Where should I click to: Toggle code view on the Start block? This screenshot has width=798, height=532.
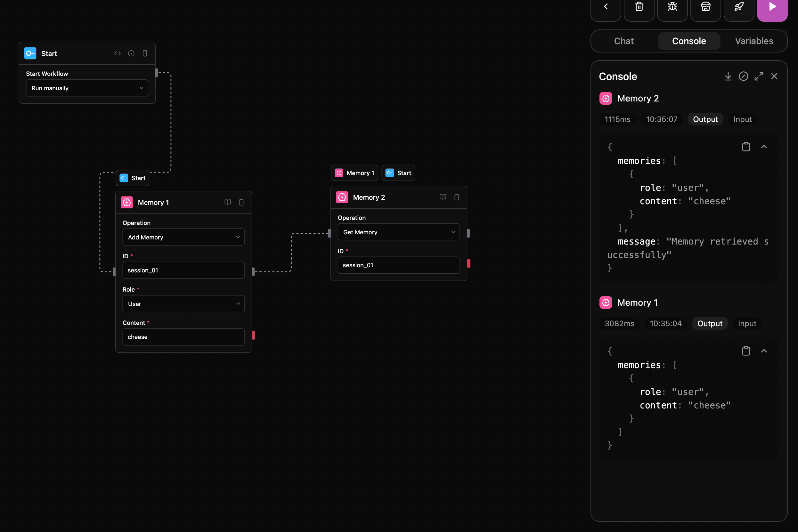tap(118, 53)
